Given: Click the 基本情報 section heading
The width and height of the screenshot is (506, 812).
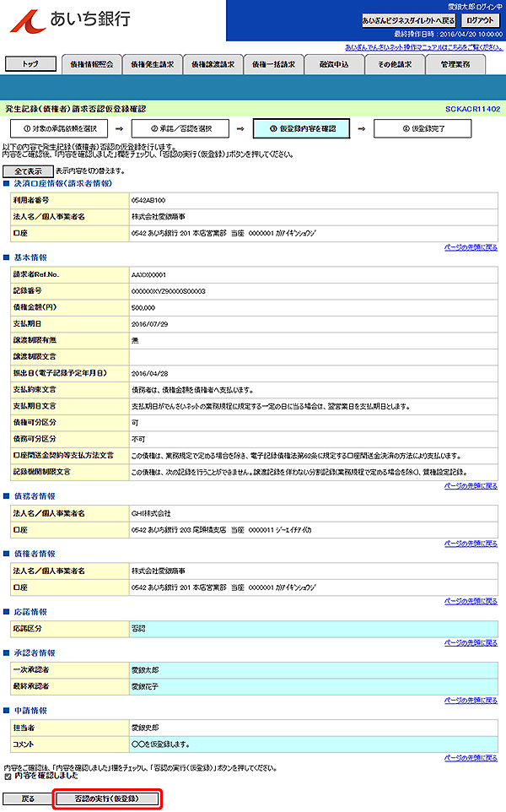Looking at the screenshot, I should (x=30, y=258).
